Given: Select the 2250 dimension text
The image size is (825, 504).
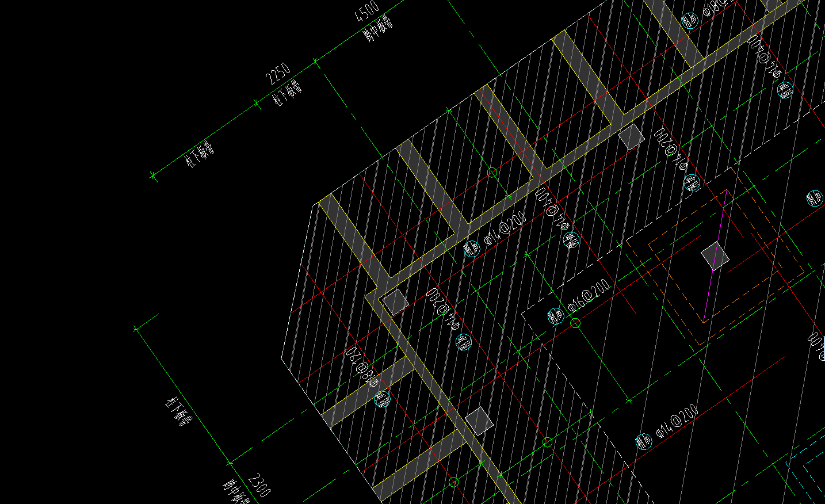Looking at the screenshot, I should point(278,74).
